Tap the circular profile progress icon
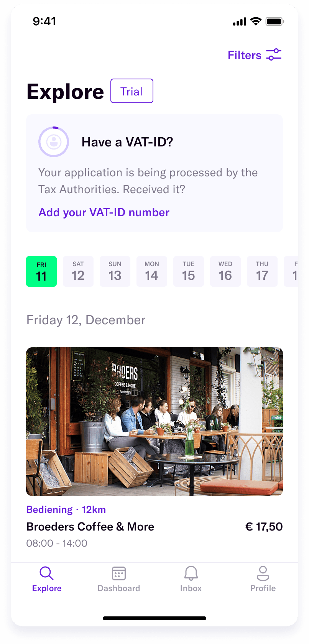Image resolution: width=309 pixels, height=644 pixels. pos(54,142)
